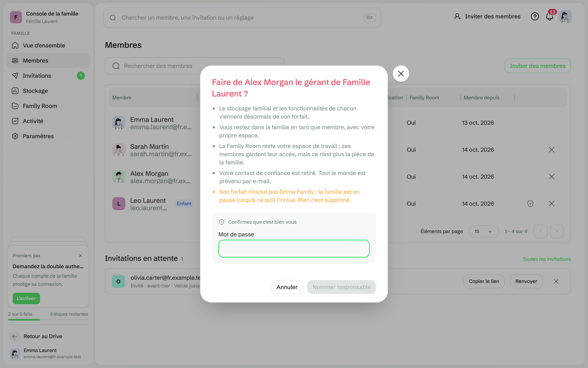588x368 pixels.
Task: Open the help question mark icon
Action: click(x=535, y=17)
